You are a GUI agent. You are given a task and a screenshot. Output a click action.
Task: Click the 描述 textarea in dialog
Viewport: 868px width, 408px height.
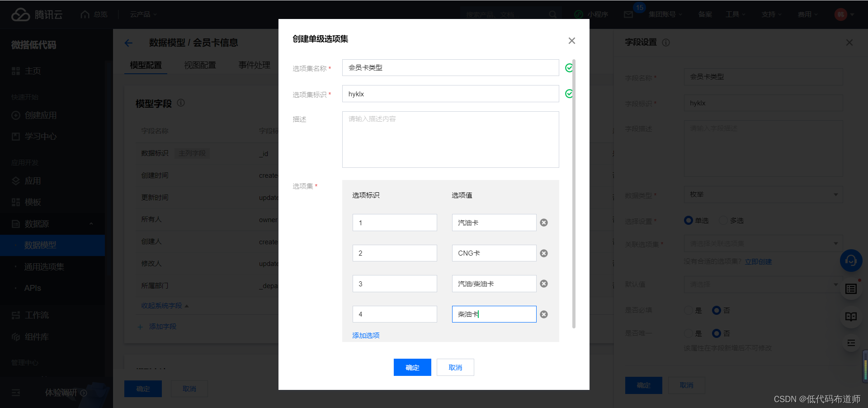(450, 139)
